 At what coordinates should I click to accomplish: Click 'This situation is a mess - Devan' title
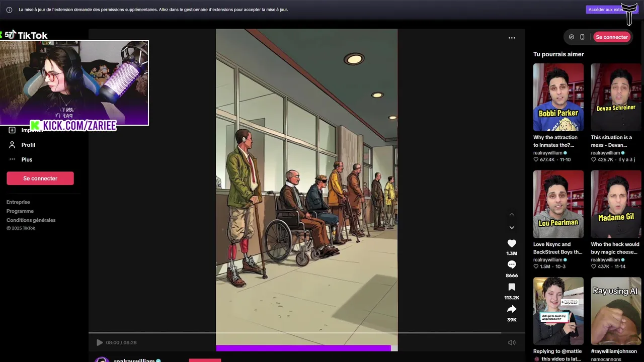611,141
